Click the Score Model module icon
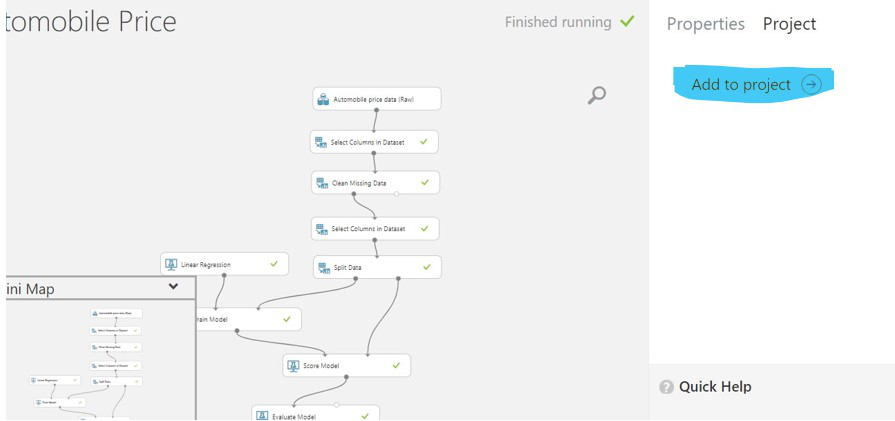This screenshot has height=421, width=895. coord(293,366)
